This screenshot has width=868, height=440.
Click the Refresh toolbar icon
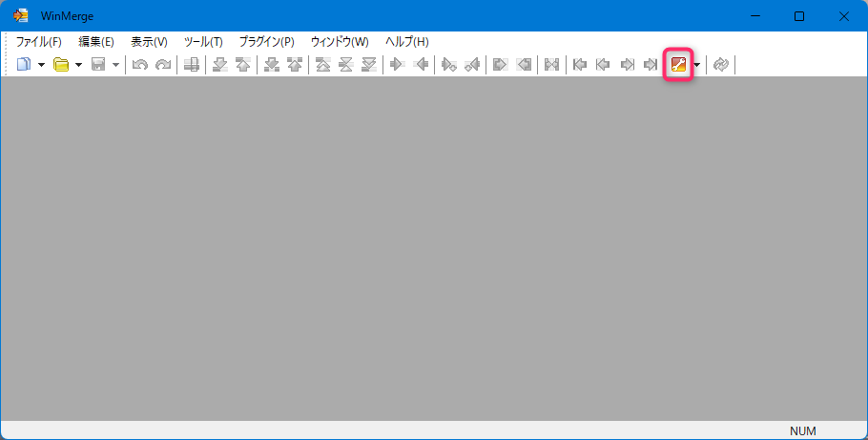(721, 65)
